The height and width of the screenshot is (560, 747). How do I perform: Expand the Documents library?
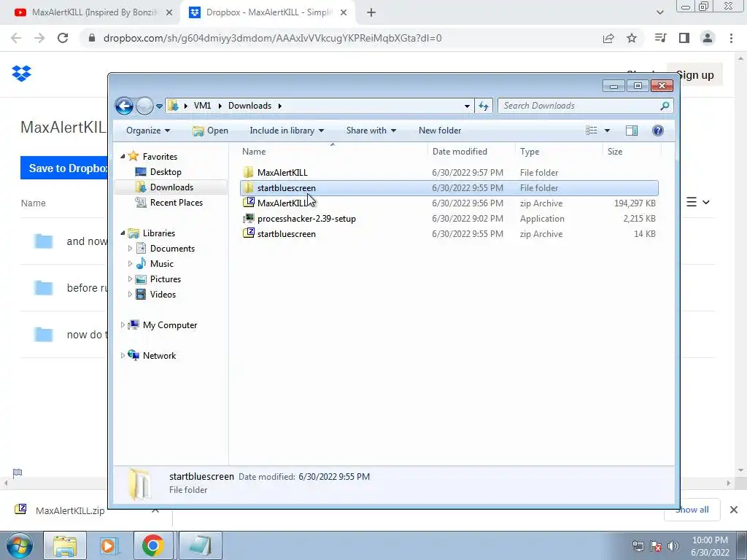click(130, 248)
